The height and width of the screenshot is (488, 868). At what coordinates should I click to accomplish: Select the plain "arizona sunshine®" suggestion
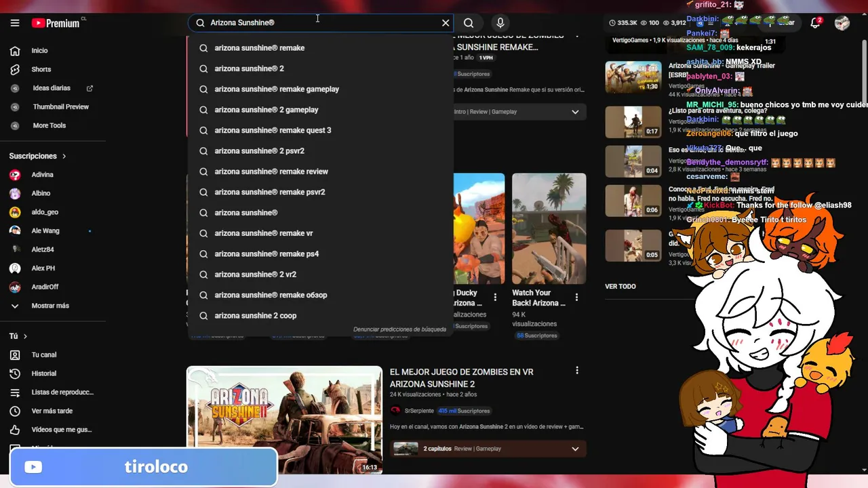click(x=320, y=213)
